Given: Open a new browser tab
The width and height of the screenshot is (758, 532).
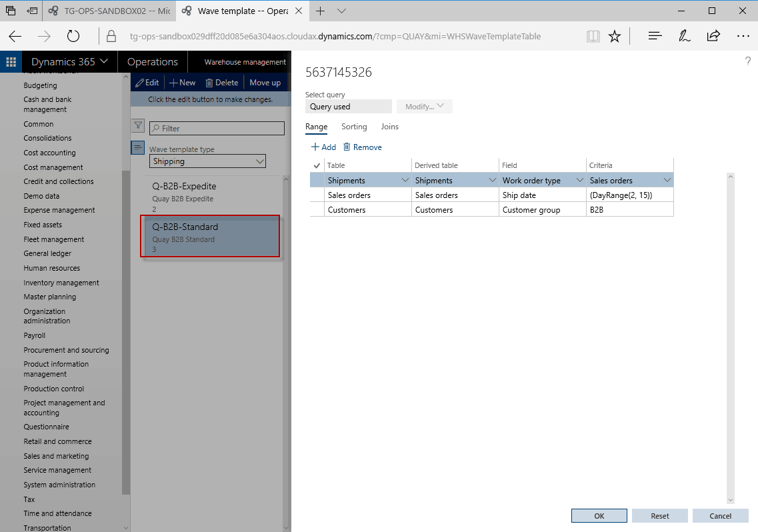Looking at the screenshot, I should [320, 11].
